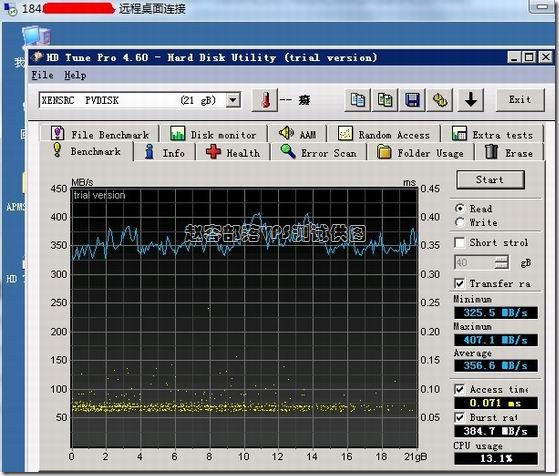Image resolution: width=559 pixels, height=476 pixels.
Task: Enable the Short stroke checkbox
Action: click(x=460, y=242)
